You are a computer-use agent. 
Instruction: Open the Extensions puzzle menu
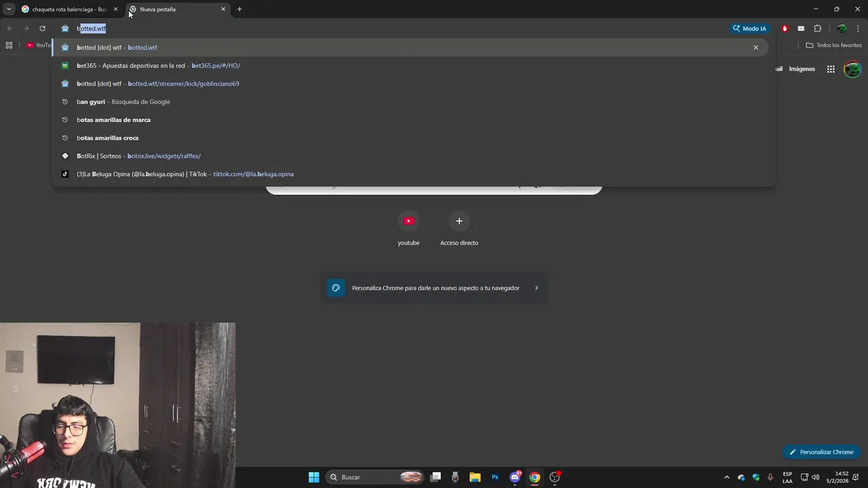coord(817,28)
